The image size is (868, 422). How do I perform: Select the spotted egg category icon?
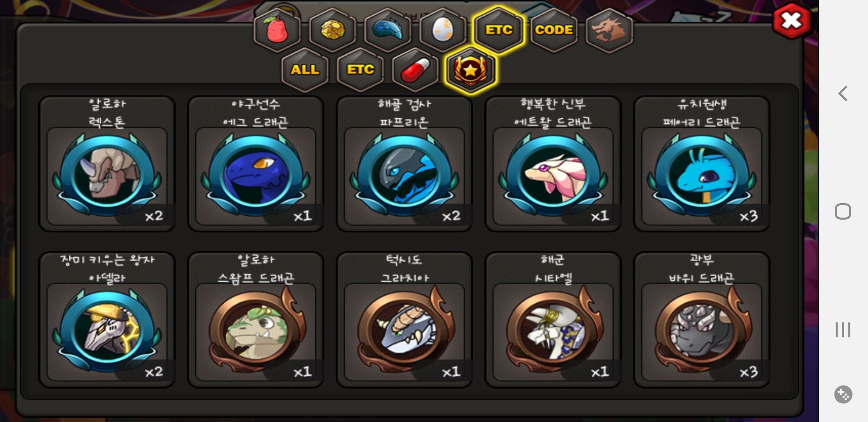click(x=443, y=30)
